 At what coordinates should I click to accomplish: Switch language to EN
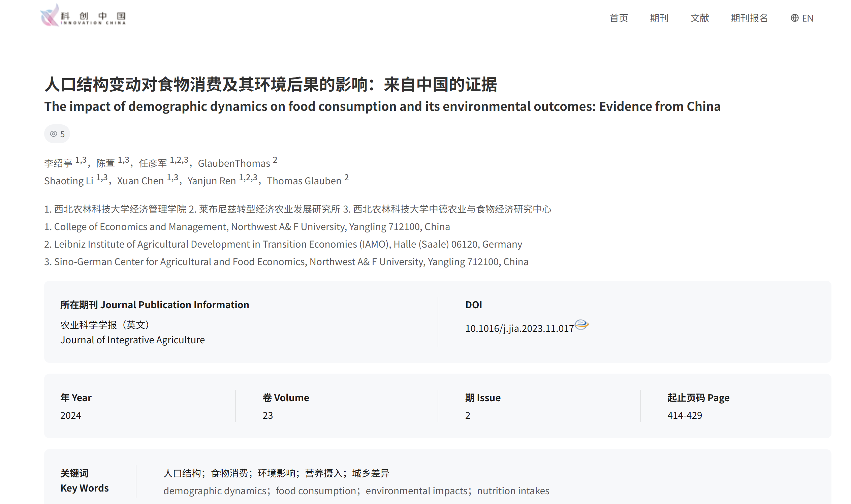tap(807, 18)
